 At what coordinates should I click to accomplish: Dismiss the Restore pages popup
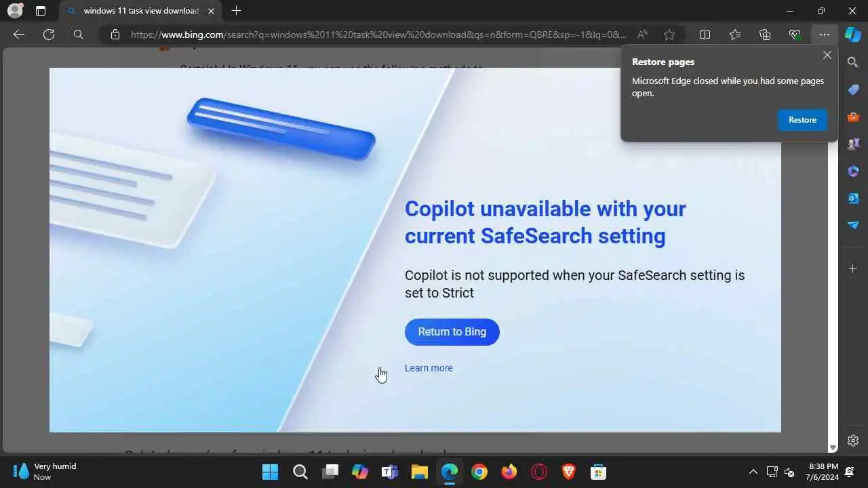click(x=827, y=56)
